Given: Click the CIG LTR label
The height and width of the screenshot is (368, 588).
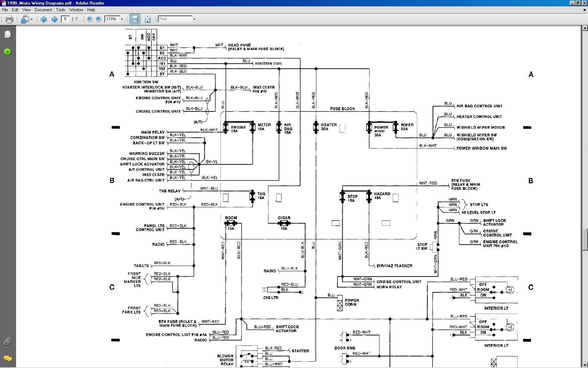Looking at the screenshot, I should 271,298.
